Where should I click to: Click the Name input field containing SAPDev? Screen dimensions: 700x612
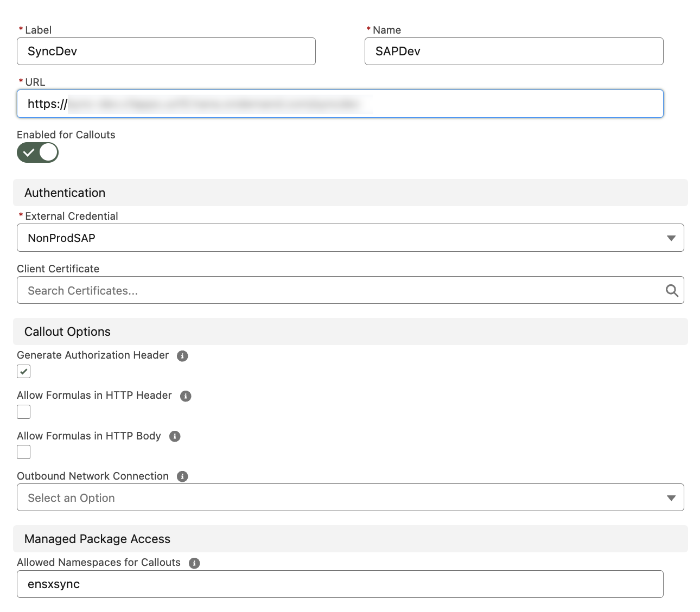pyautogui.click(x=514, y=52)
